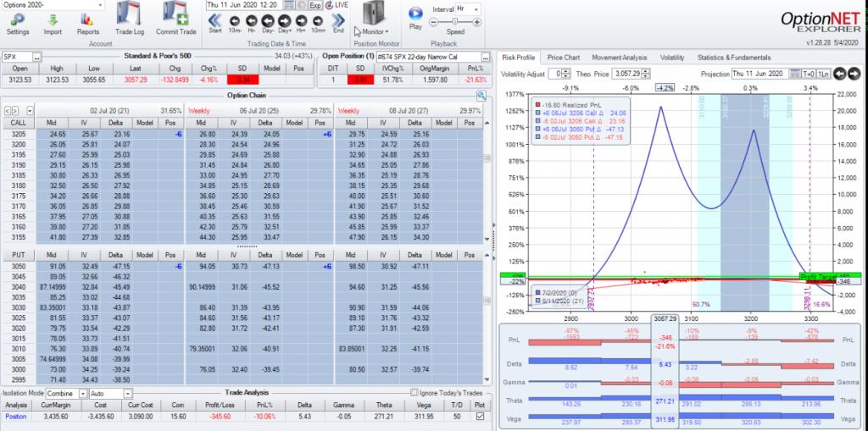Screen dimensions: 868x431
Task: Click the Import green arrow icon
Action: click(53, 19)
